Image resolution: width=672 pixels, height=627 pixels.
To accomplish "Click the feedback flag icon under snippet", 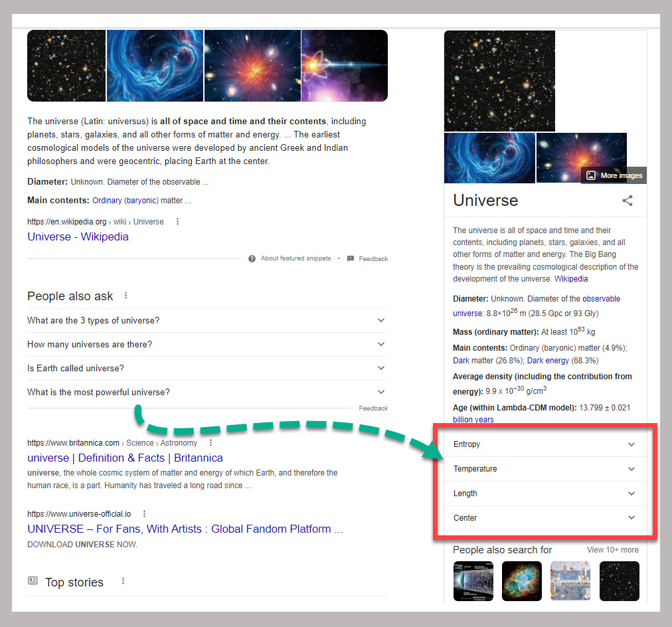I will pos(351,258).
